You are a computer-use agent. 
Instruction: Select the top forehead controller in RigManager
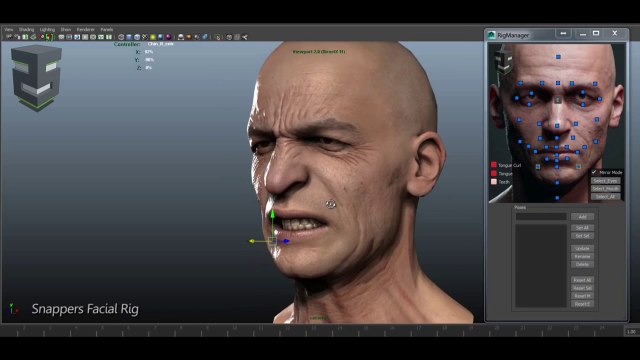[558, 57]
